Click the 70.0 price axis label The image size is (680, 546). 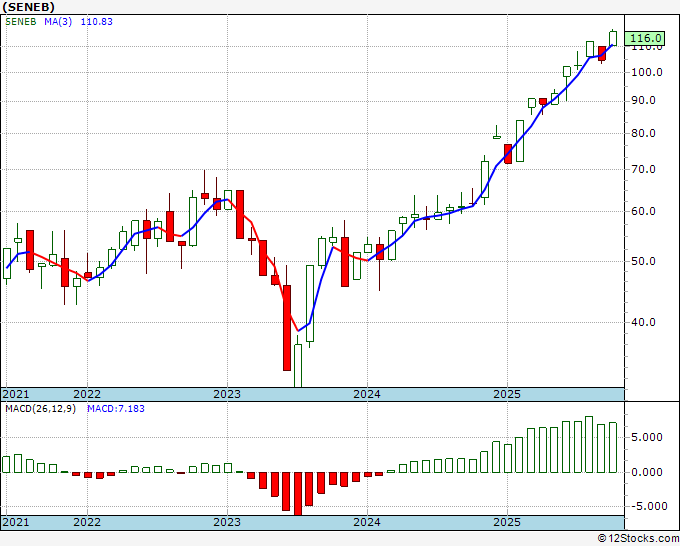(643, 170)
